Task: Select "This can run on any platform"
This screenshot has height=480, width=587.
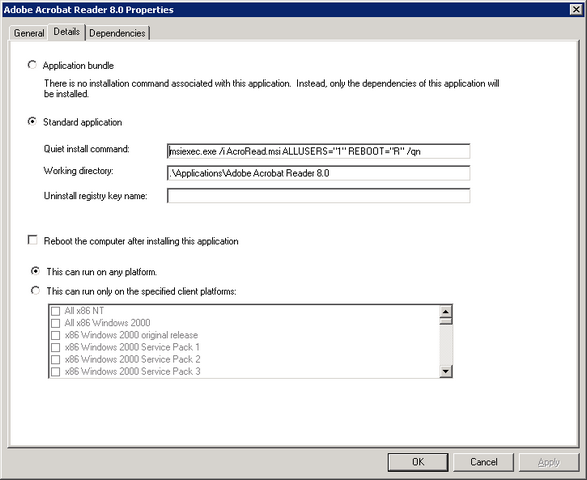Action: coord(35,271)
